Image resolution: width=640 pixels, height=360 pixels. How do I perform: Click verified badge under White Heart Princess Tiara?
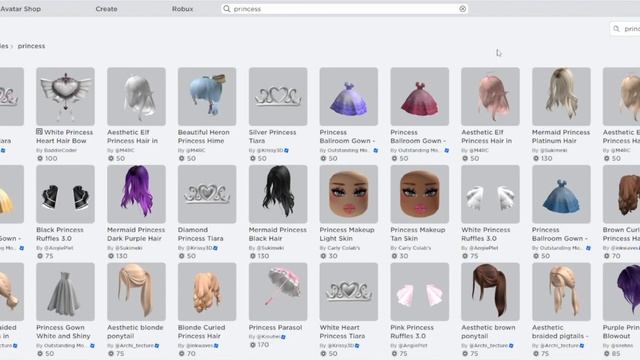point(357,345)
